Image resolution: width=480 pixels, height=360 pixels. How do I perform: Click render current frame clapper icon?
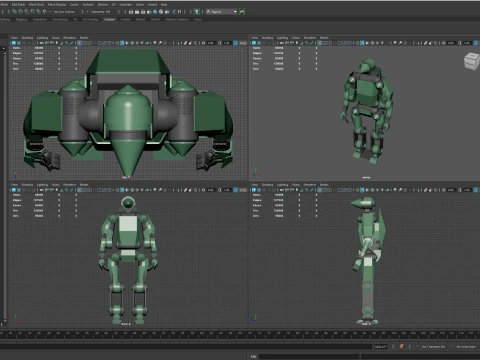click(137, 12)
